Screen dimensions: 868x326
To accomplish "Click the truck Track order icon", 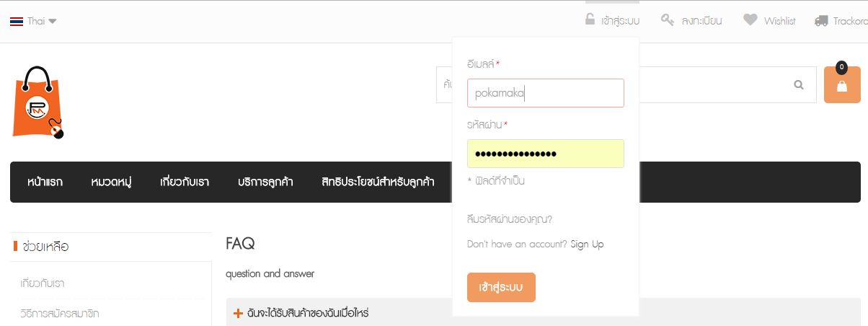I will [821, 21].
